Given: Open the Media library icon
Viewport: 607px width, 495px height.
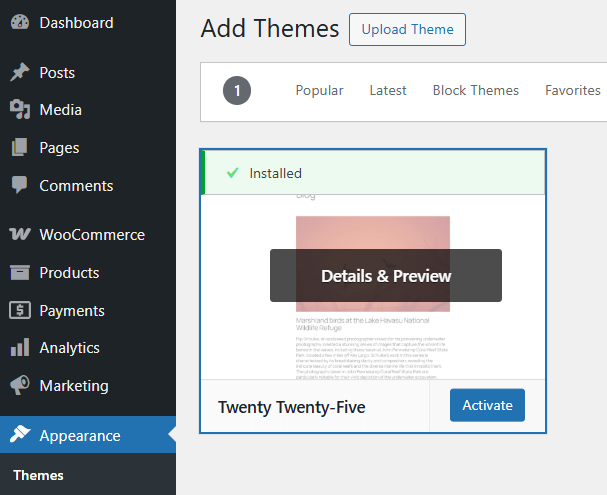Looking at the screenshot, I should 19,110.
